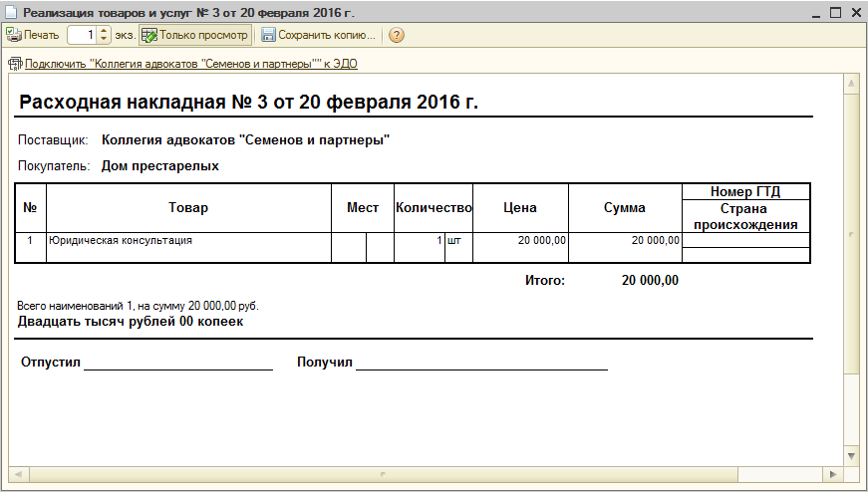Click the copies count input field
The image size is (868, 492).
coord(83,35)
